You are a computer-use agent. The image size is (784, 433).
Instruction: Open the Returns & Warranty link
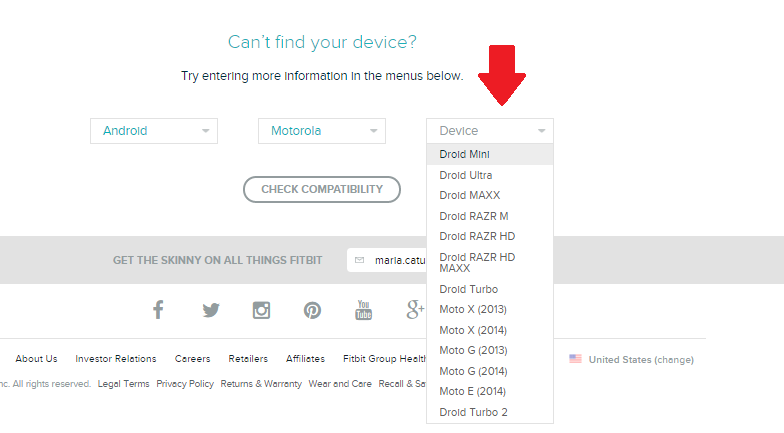pos(261,384)
